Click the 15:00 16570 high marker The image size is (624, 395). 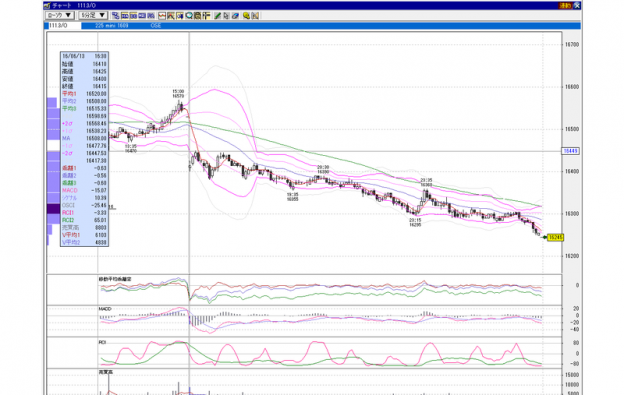pyautogui.click(x=178, y=93)
